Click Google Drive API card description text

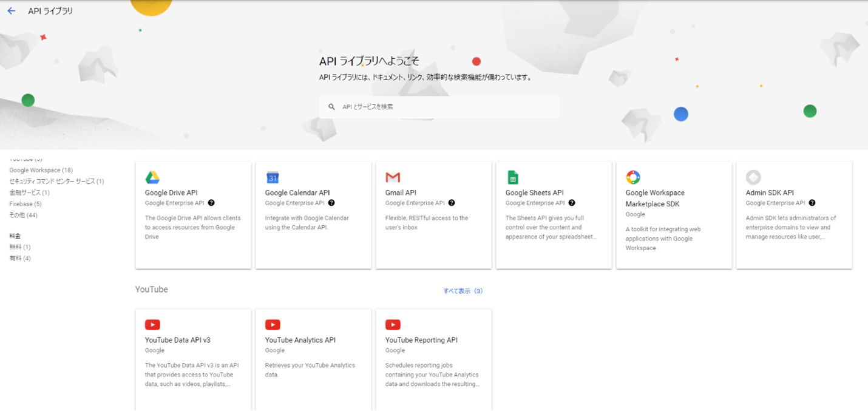(193, 228)
